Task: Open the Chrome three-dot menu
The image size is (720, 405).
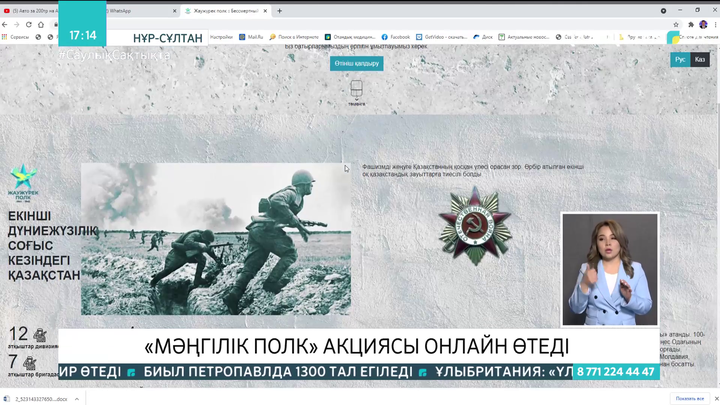Action: click(x=715, y=25)
